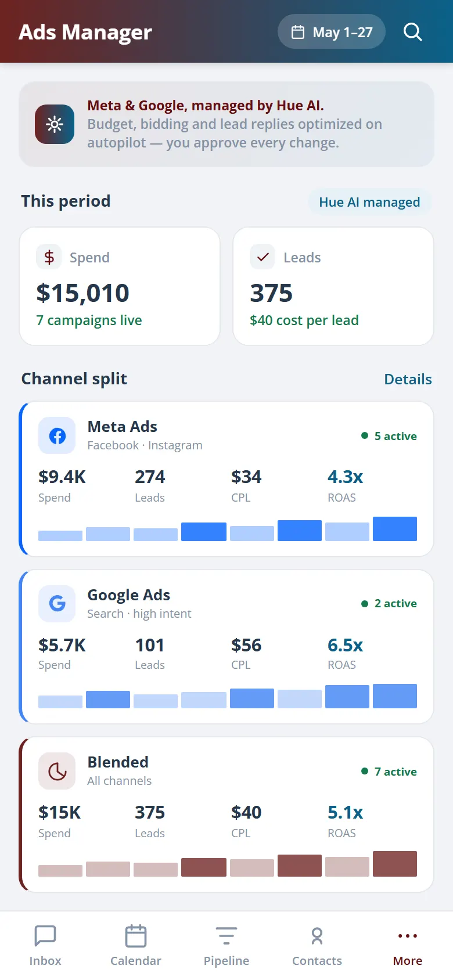This screenshot has width=453, height=980.
Task: Open Pipeline funnel icon
Action: coord(227,936)
